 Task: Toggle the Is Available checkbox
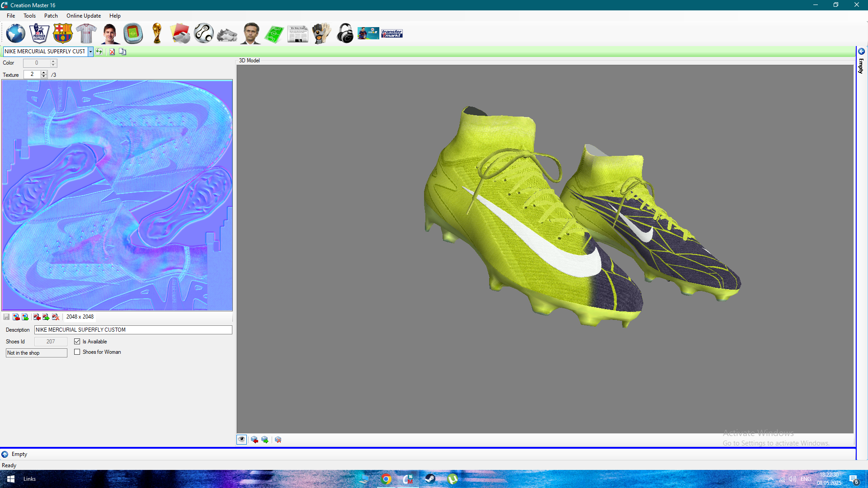(x=77, y=342)
